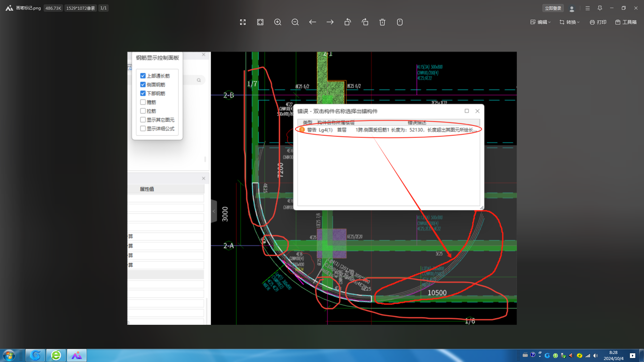This screenshot has width=644, height=362.
Task: Delete the image with the trash icon
Action: pos(382,22)
